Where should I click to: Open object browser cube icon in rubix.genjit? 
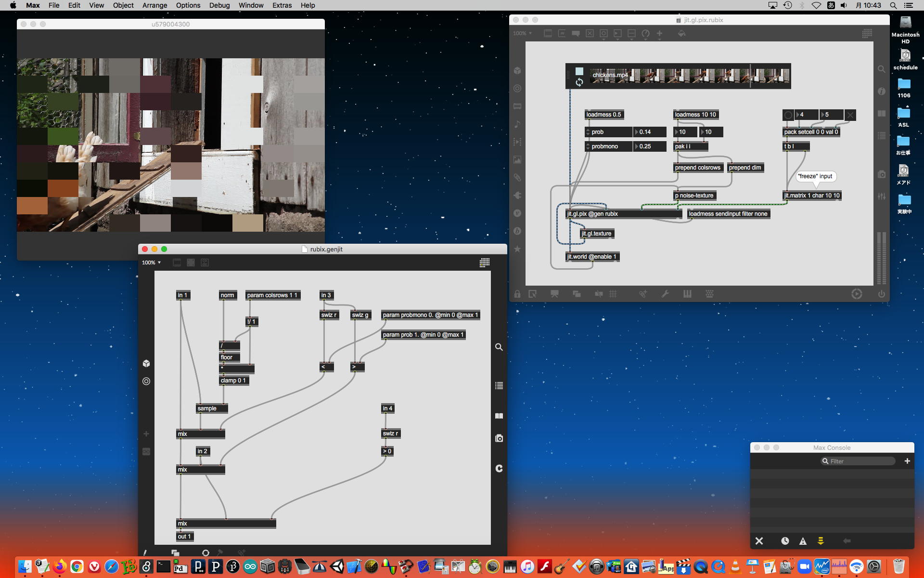coord(146,363)
